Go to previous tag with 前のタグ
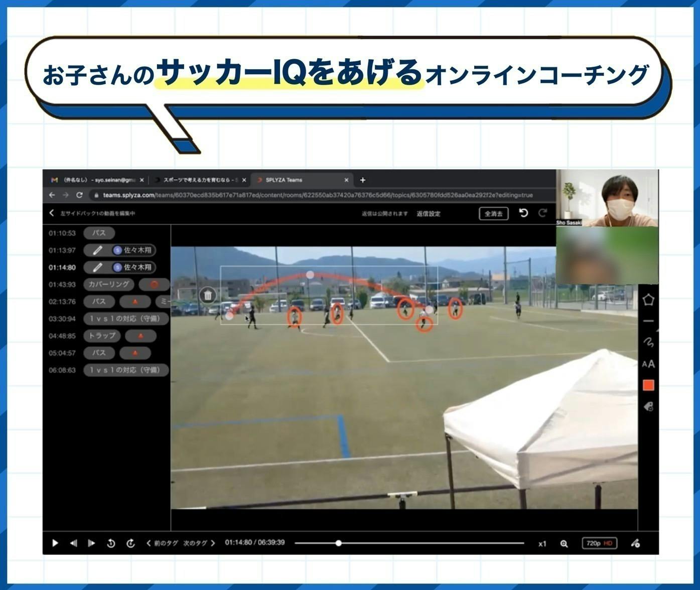The width and height of the screenshot is (700, 590). click(163, 543)
